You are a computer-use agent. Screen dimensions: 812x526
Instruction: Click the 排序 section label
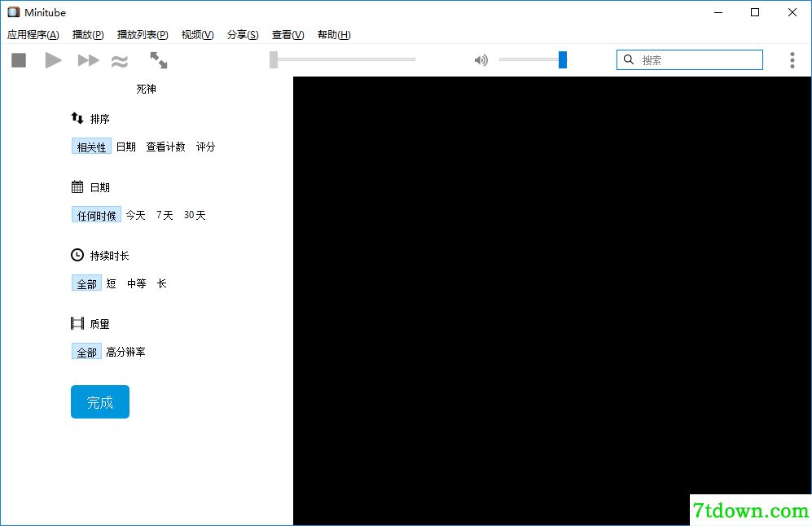(100, 119)
